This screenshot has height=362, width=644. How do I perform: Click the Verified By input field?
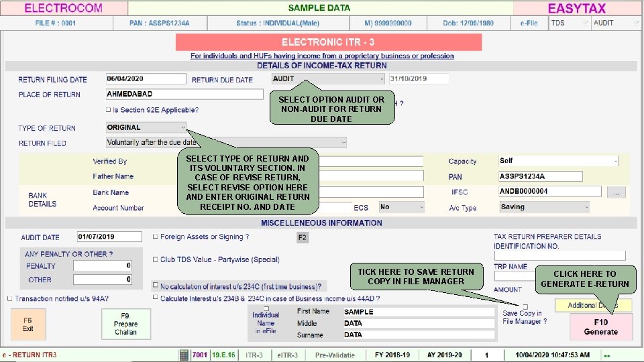371,162
